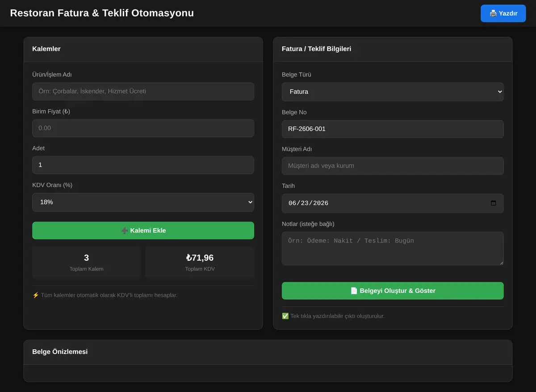
Task: Click the note about automatic KDV totals
Action: point(105,295)
